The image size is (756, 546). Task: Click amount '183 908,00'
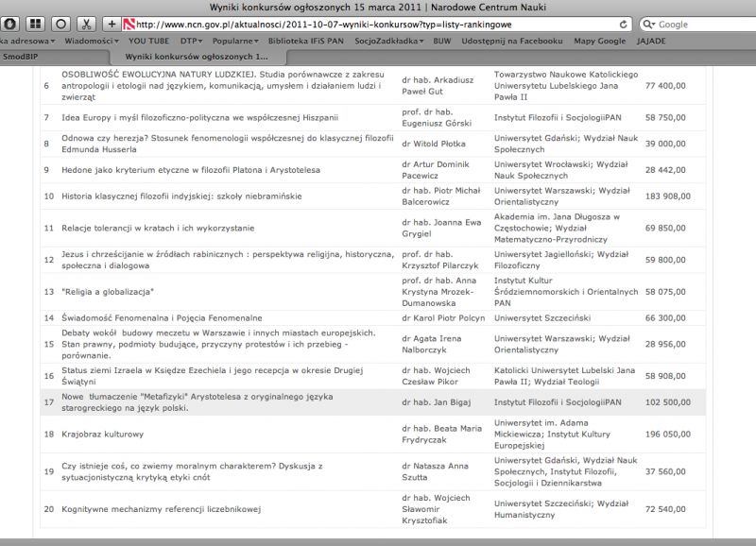click(668, 196)
